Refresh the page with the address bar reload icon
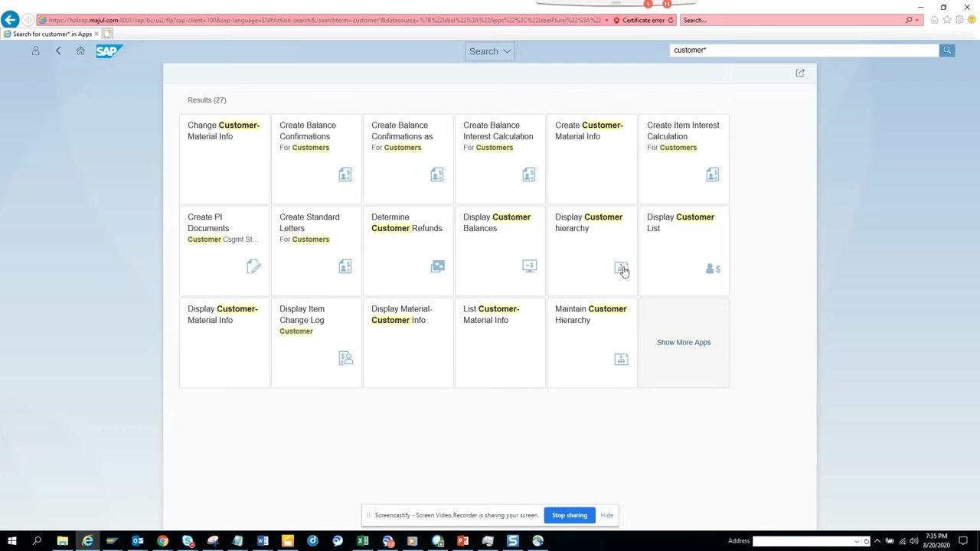Image resolution: width=980 pixels, height=551 pixels. pyautogui.click(x=671, y=20)
